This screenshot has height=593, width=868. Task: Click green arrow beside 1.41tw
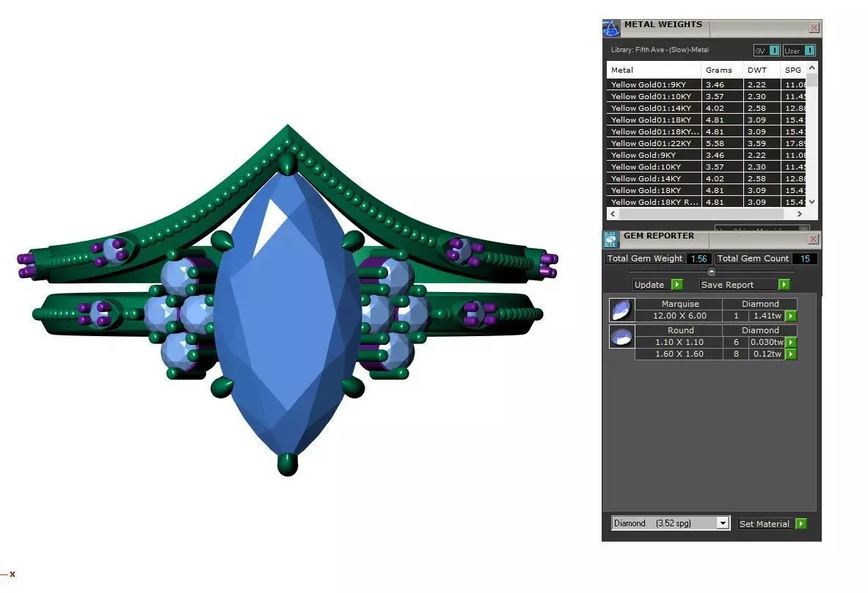click(791, 316)
